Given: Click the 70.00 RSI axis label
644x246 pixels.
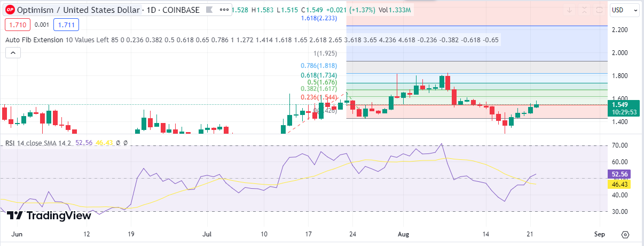Looking at the screenshot, I should click(x=620, y=145).
